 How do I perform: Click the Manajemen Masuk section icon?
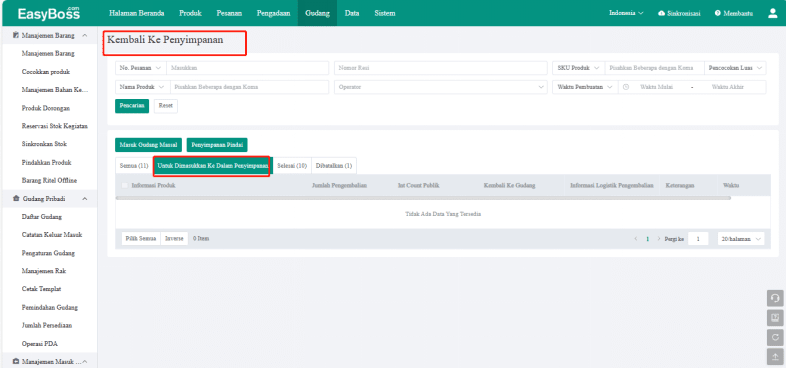click(x=16, y=361)
